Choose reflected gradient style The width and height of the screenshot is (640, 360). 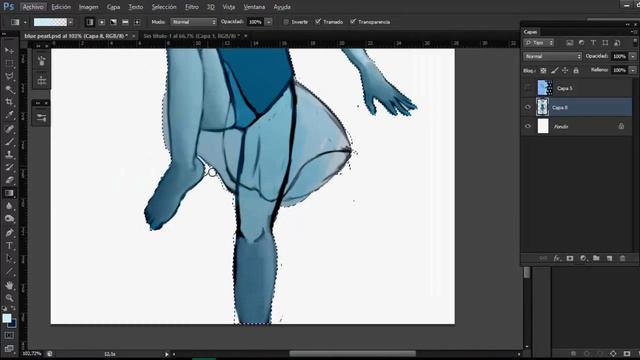[125, 22]
